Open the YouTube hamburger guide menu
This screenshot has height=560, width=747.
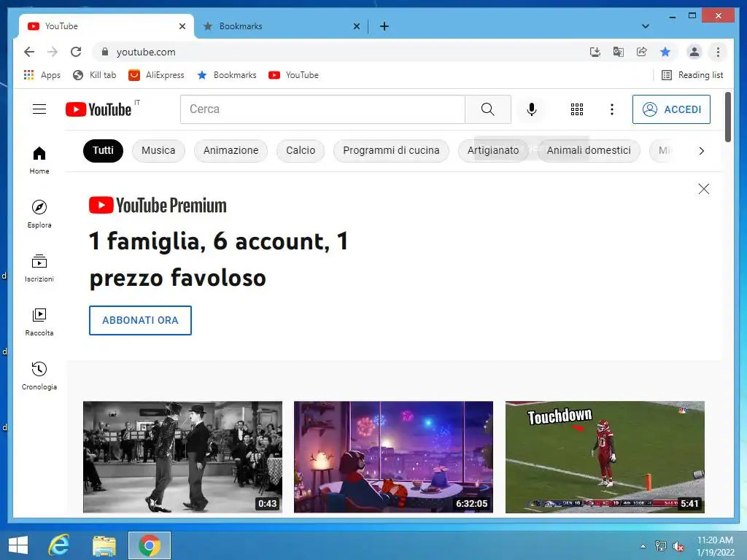pos(39,109)
